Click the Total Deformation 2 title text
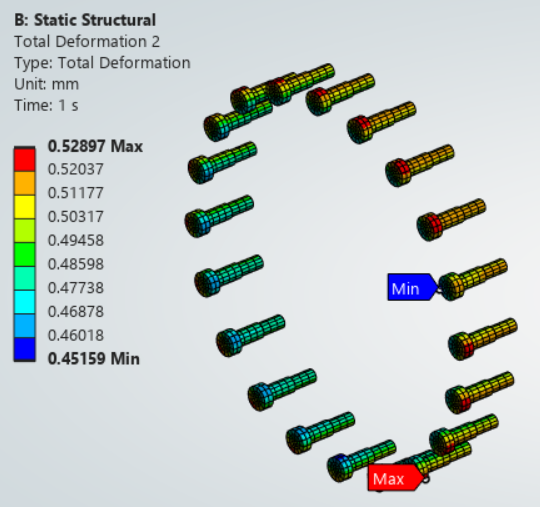 point(87,42)
